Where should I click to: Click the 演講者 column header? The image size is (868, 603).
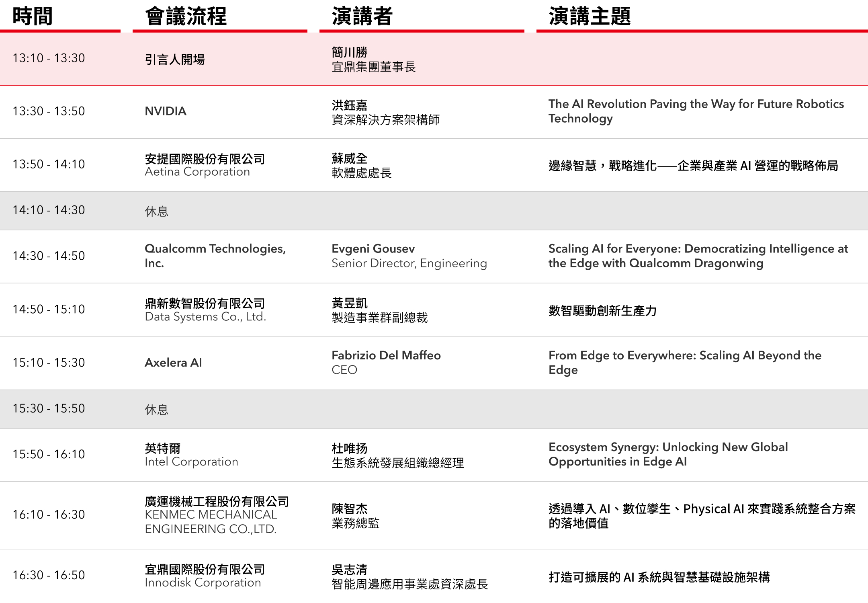point(362,16)
